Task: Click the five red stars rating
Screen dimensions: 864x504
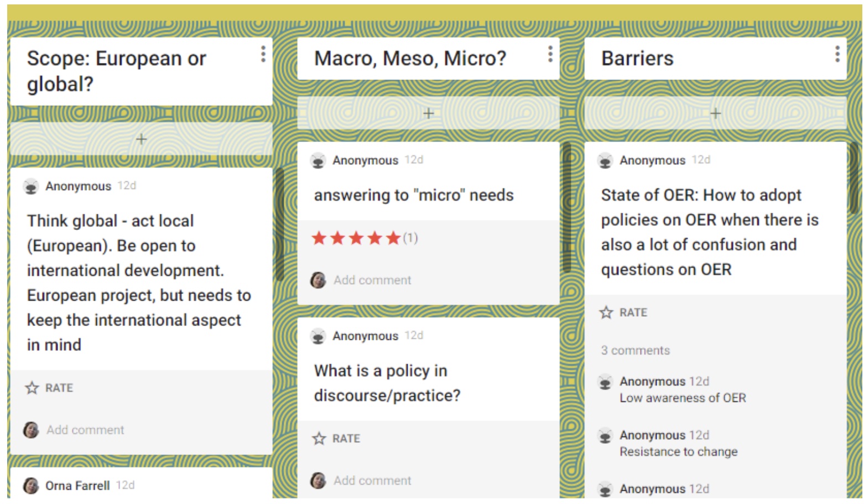Action: [356, 238]
